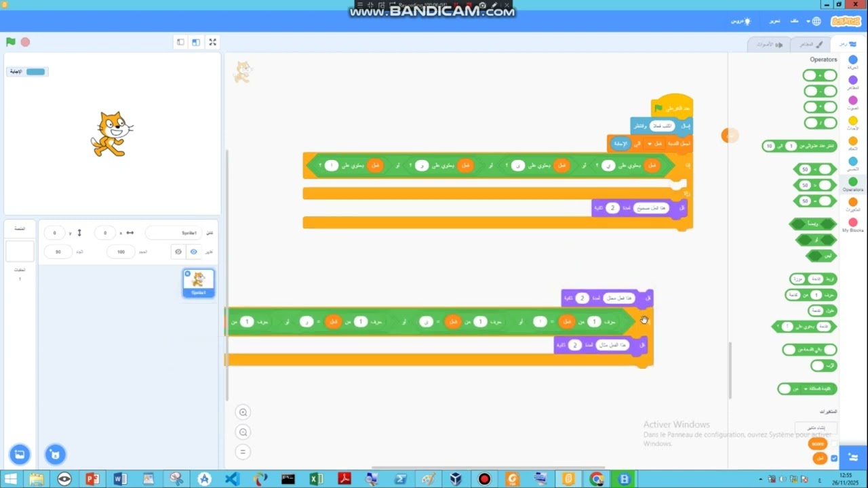Screen dimensions: 868x488
Task: Click the addition operator block
Action: tap(820, 75)
